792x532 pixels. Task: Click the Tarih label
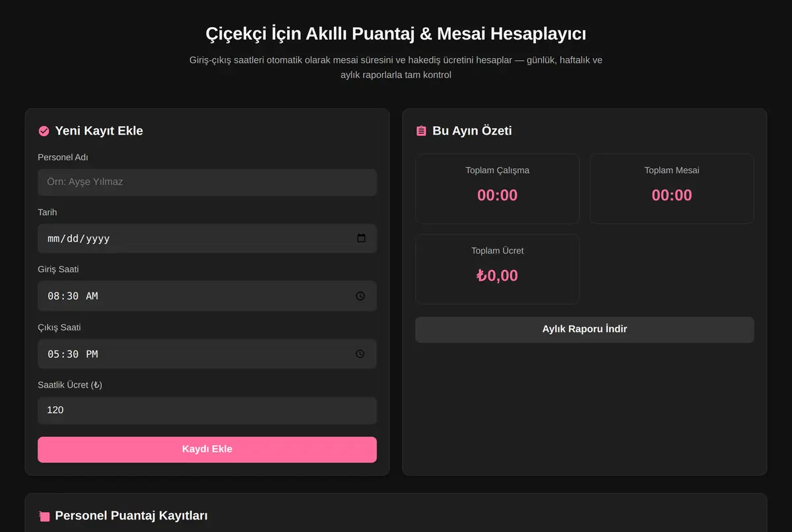click(x=47, y=213)
